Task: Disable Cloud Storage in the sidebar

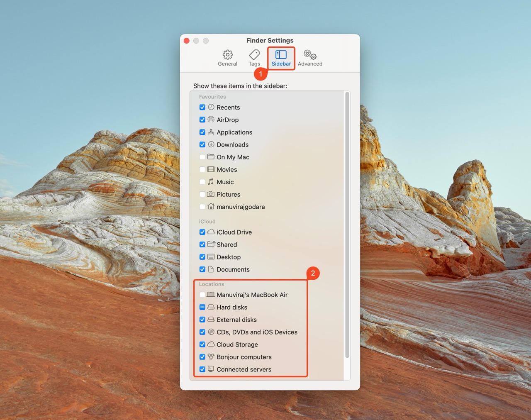Action: pos(202,344)
